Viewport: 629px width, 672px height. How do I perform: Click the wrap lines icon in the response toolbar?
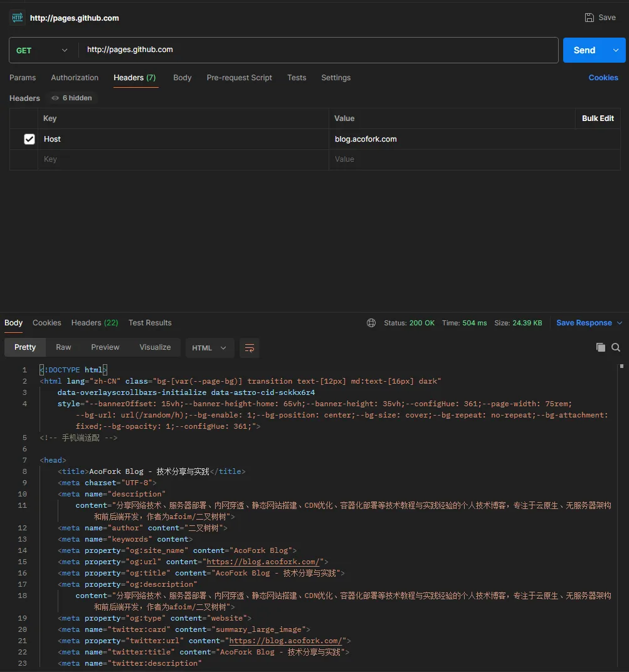(250, 348)
